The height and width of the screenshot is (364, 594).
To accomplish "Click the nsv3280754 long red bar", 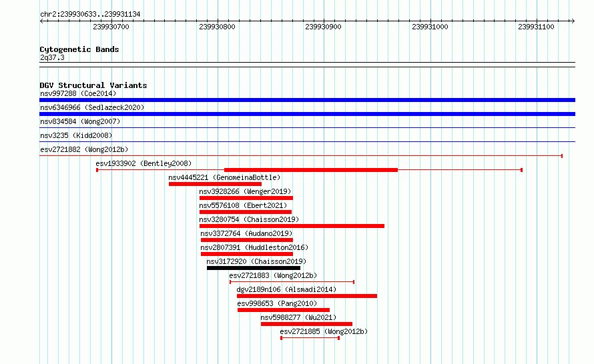I will click(292, 226).
